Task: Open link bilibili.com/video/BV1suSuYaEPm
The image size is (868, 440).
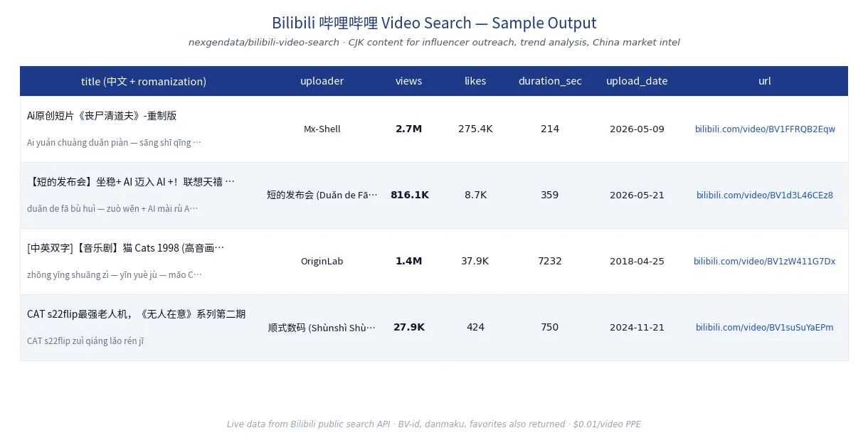Action: [x=765, y=327]
